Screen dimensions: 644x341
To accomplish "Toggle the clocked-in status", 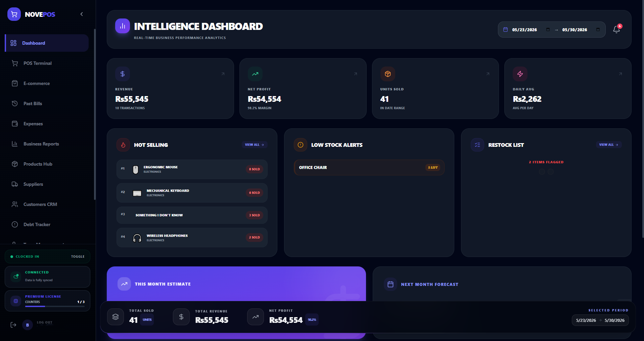I will pyautogui.click(x=78, y=256).
